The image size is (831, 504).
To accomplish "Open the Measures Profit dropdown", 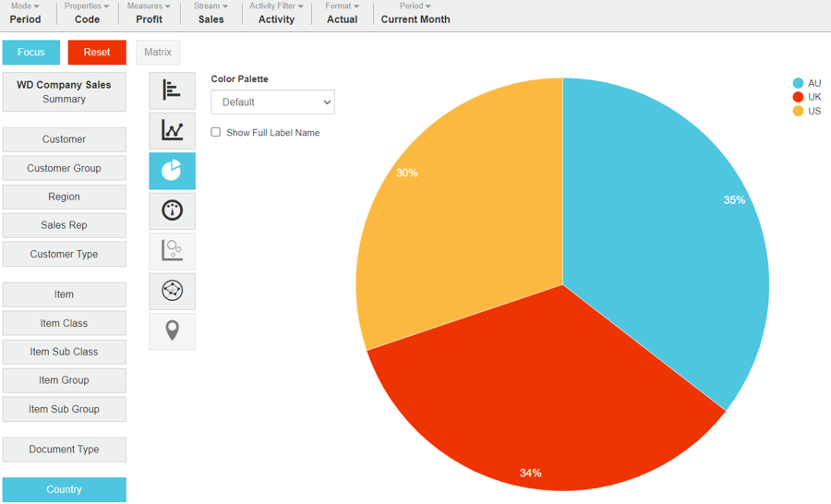I will tap(149, 13).
